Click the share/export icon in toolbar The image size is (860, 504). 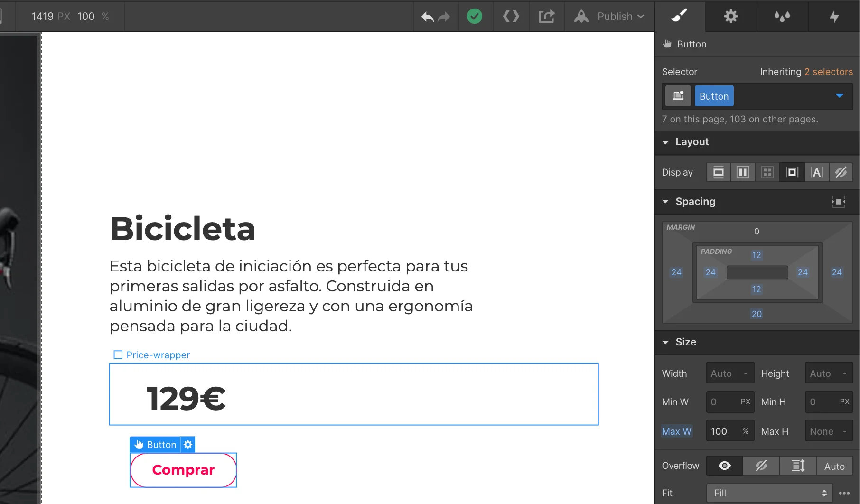(546, 17)
